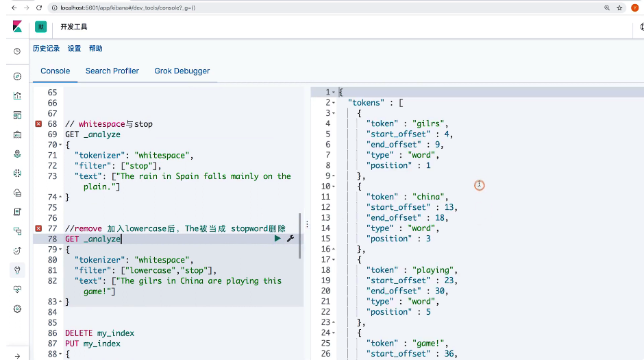Click the error marker on line 68
Screen dimensions: 644x360
[x=38, y=124]
